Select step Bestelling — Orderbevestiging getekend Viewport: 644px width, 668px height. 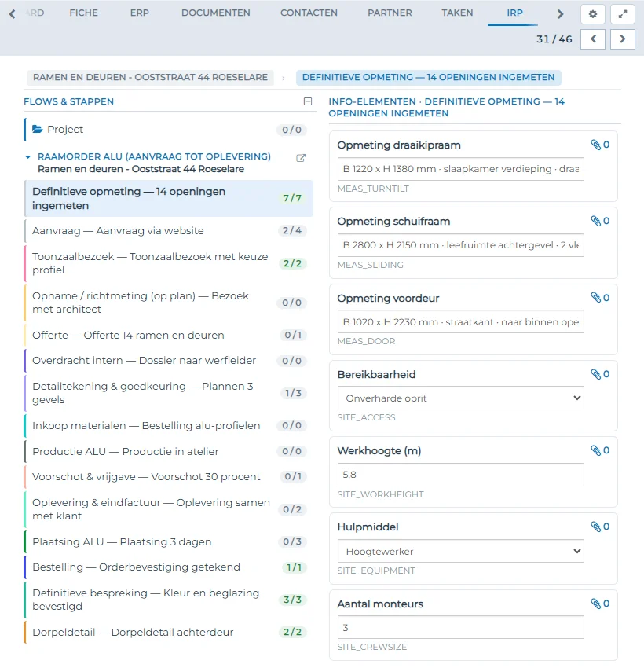168,567
